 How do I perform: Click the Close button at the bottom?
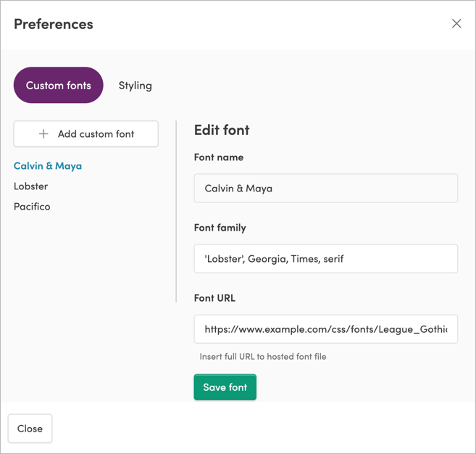(x=30, y=429)
